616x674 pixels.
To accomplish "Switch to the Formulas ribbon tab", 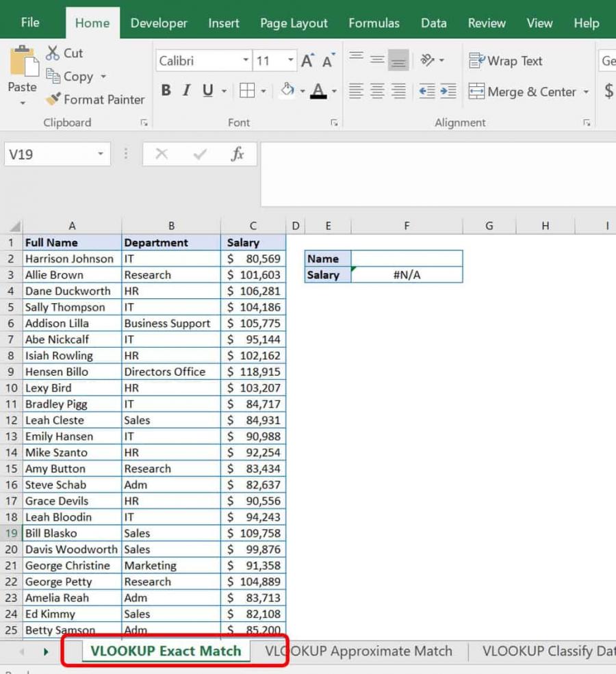I will click(x=374, y=23).
